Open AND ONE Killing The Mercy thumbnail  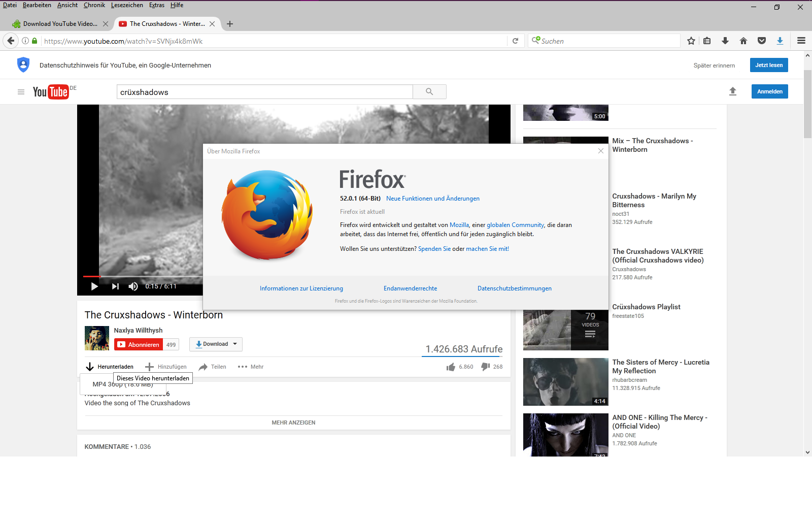565,435
